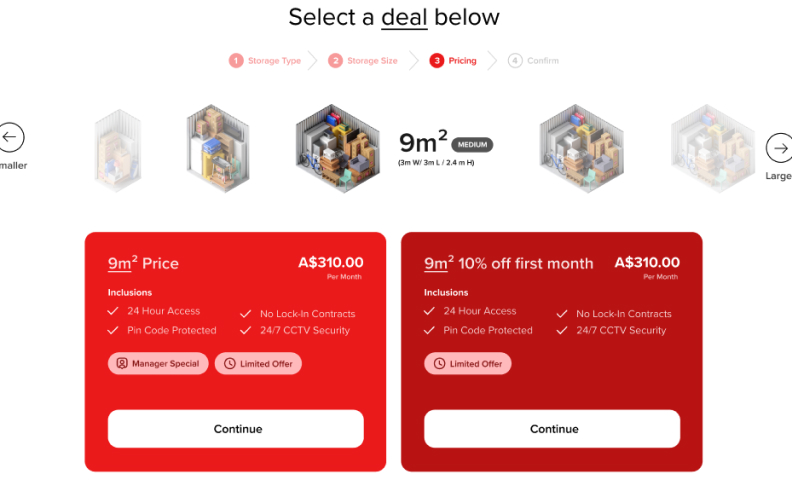Click 24/7 CCTV Security checkmark in right card
792x480 pixels.
pos(562,330)
